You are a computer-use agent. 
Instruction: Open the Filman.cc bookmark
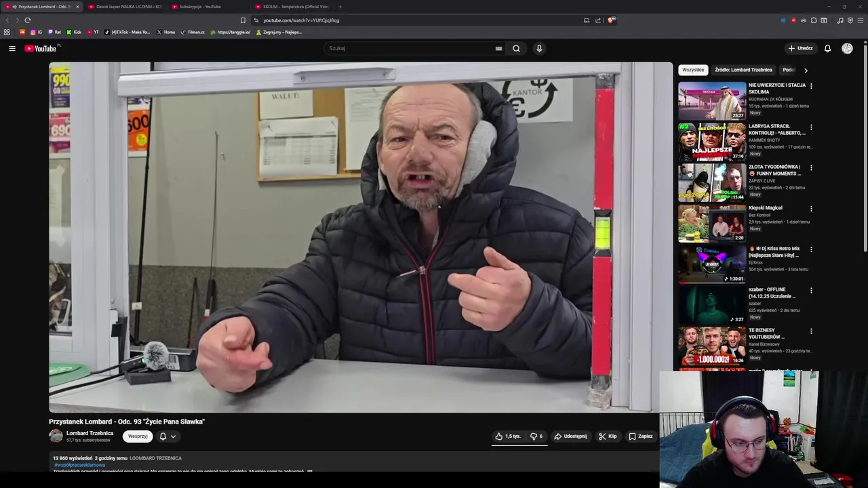pos(193,32)
